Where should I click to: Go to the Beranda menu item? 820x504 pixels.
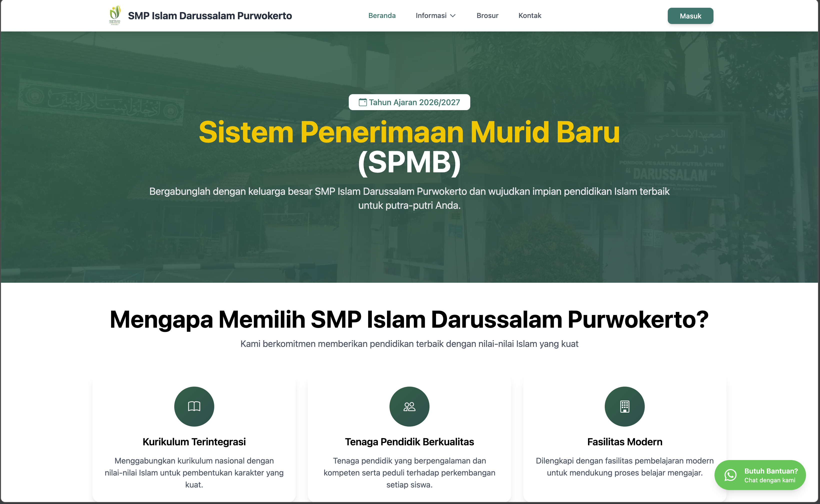coord(382,15)
